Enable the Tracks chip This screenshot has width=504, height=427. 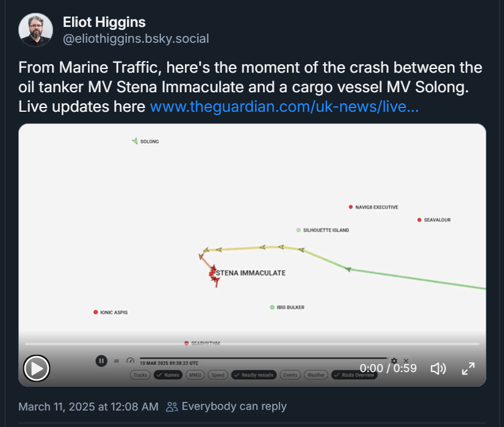pyautogui.click(x=140, y=375)
